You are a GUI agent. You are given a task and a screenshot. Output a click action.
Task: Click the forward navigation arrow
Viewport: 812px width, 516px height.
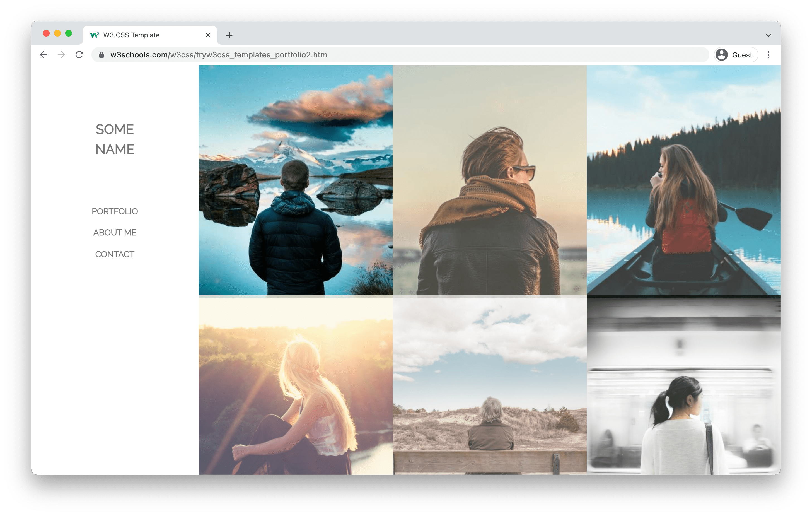tap(62, 54)
